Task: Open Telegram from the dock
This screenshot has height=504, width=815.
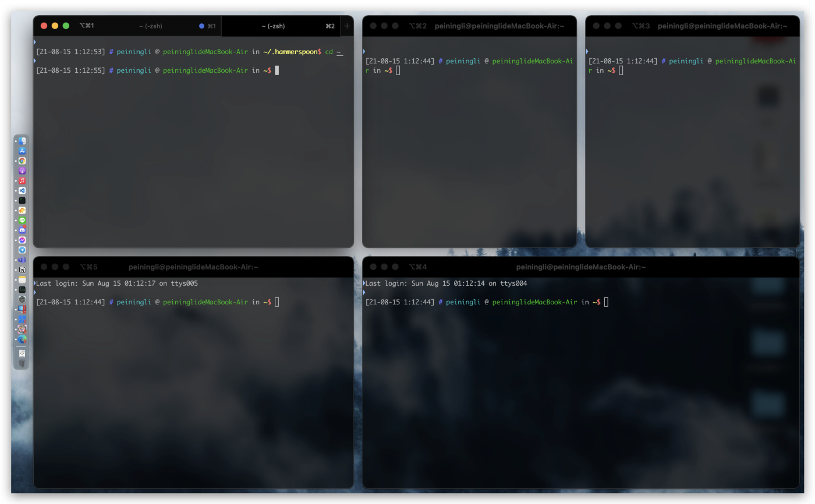Action: 22,250
